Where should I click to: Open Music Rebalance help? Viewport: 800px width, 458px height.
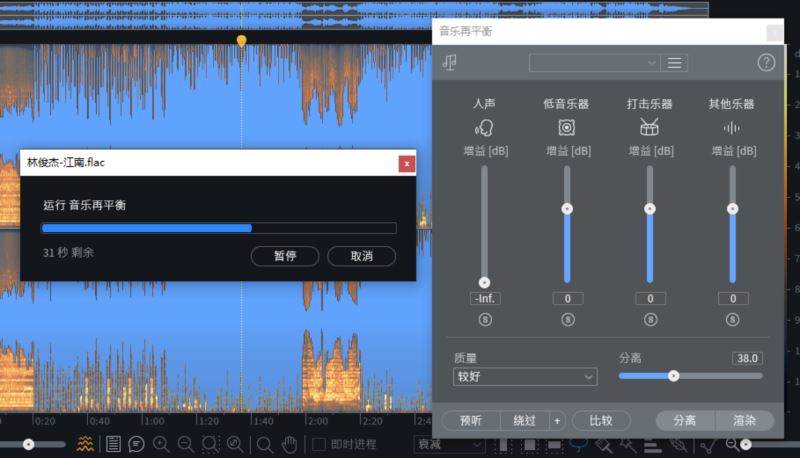766,63
